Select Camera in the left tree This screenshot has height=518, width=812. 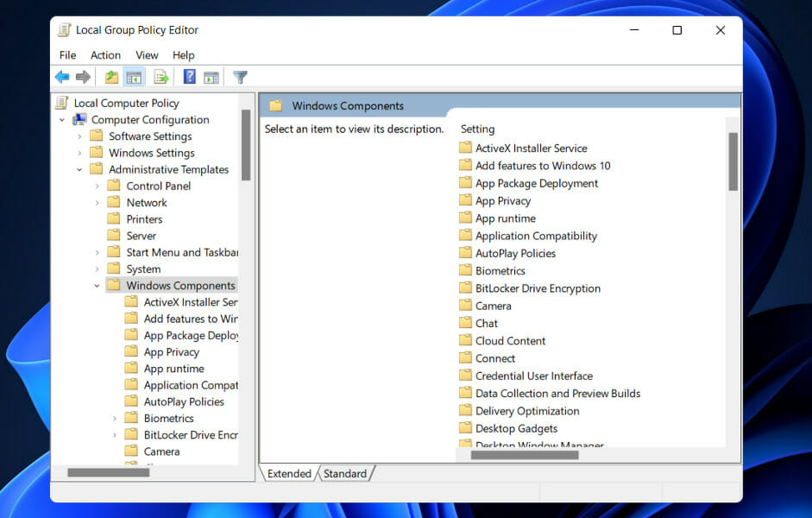[161, 452]
